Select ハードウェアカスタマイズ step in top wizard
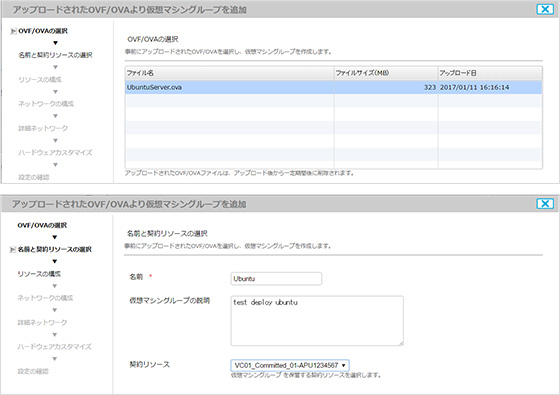This screenshot has width=560, height=395. pyautogui.click(x=55, y=152)
